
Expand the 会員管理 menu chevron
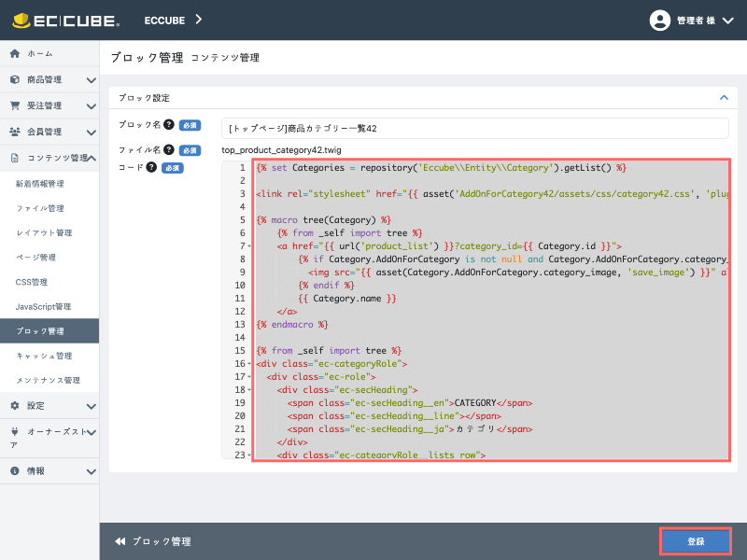pyautogui.click(x=91, y=133)
